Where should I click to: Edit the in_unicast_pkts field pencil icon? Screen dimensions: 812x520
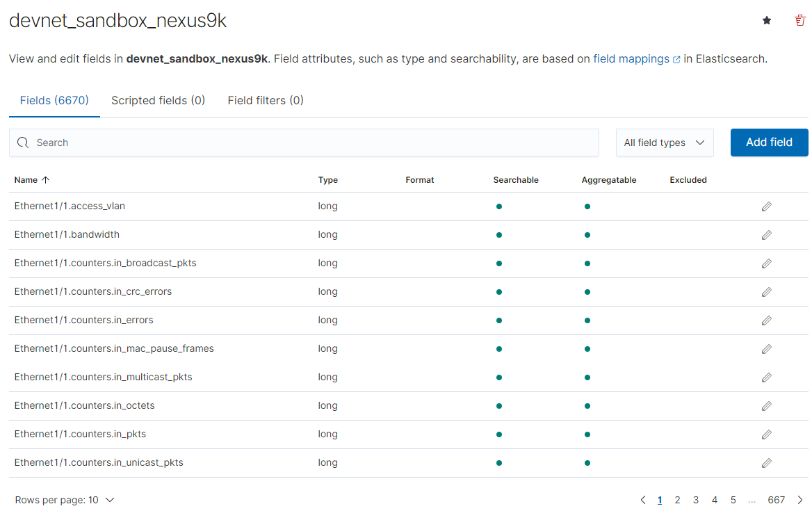tap(766, 463)
